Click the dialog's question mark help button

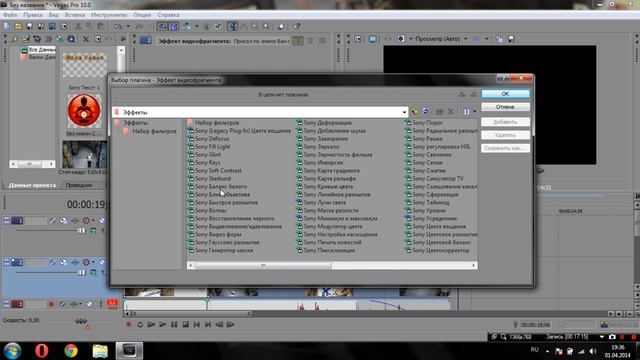[x=503, y=78]
